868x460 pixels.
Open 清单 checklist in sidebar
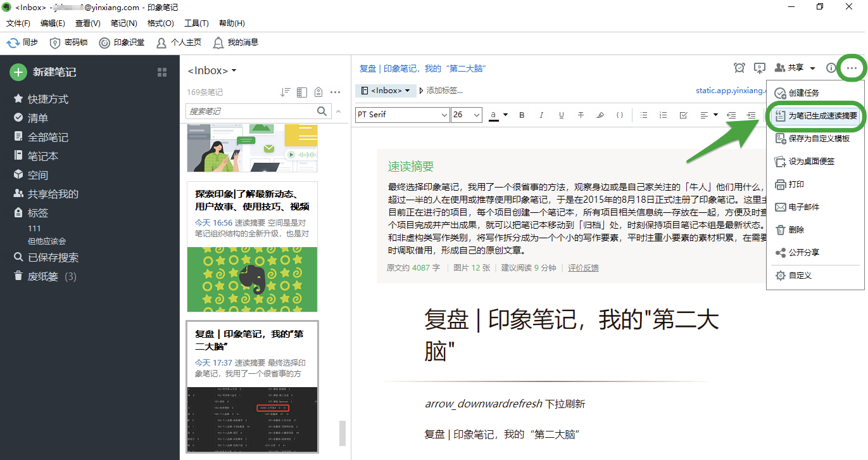coord(31,118)
